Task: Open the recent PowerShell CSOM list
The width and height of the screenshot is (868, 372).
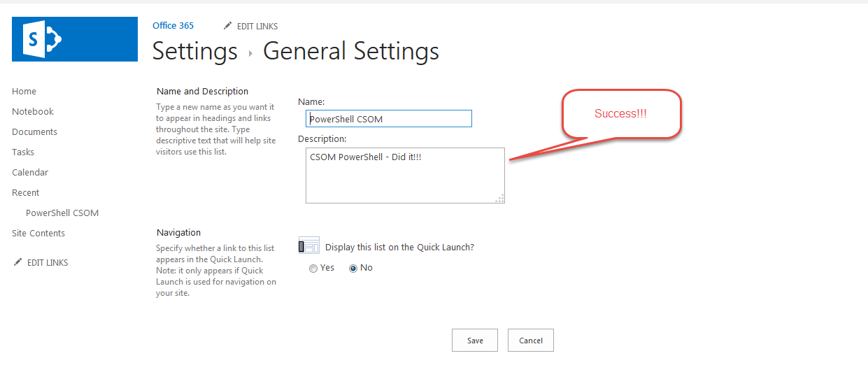Action: coord(62,213)
